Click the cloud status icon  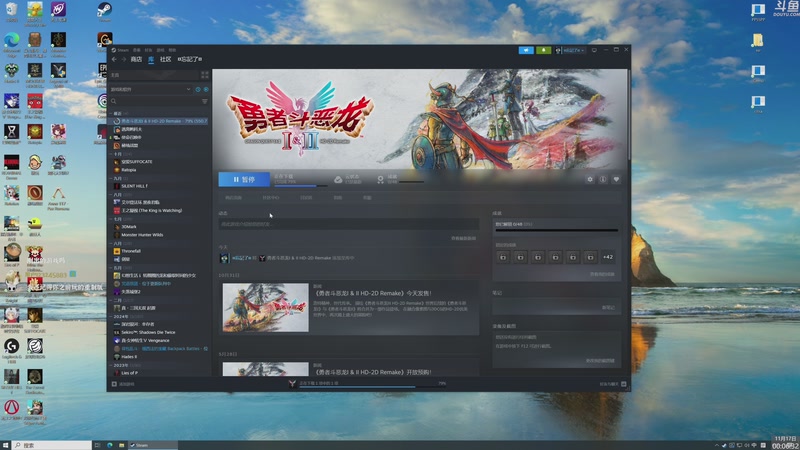(x=338, y=180)
